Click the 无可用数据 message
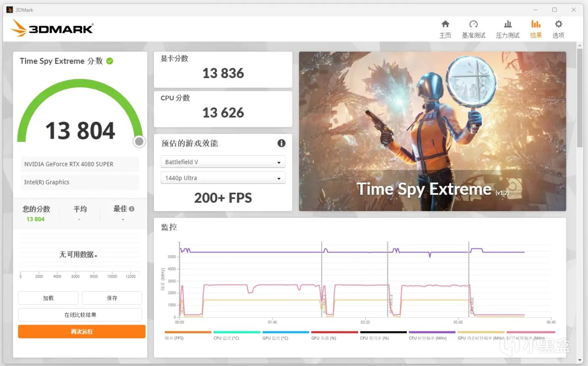The image size is (588, 366). [79, 254]
